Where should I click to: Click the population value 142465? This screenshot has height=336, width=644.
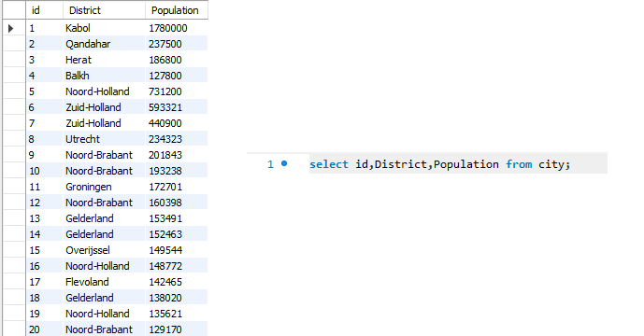click(x=165, y=282)
